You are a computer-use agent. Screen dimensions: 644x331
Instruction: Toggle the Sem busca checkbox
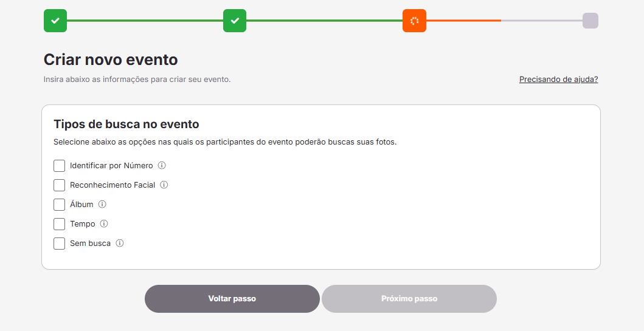click(59, 244)
